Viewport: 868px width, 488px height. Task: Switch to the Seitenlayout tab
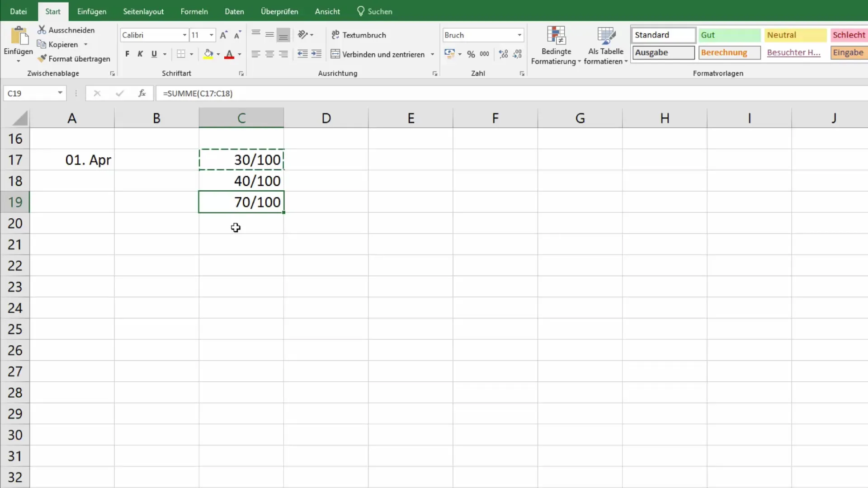(143, 11)
